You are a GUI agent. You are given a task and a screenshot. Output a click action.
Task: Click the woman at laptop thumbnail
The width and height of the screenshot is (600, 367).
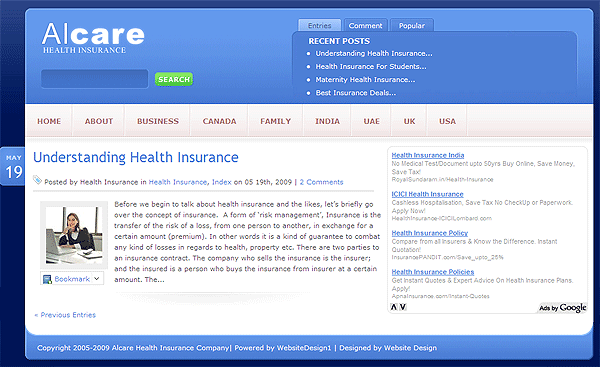click(74, 235)
